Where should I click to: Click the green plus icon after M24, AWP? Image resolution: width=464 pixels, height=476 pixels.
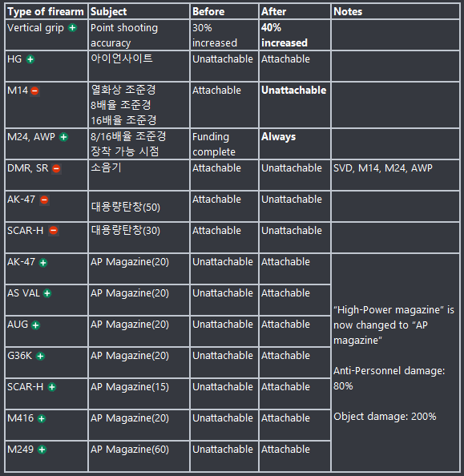64,137
